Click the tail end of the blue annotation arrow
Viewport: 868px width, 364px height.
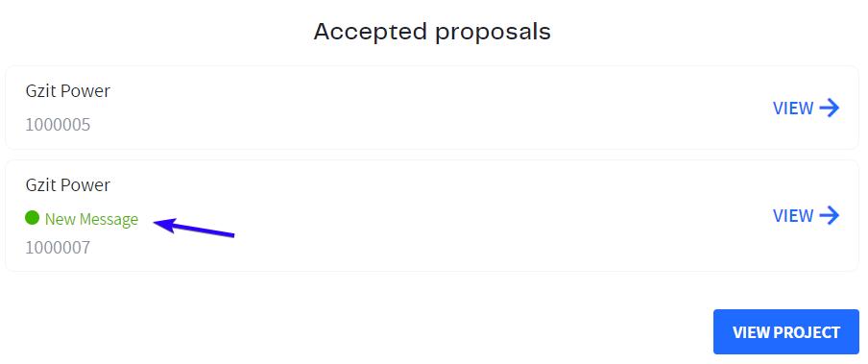pyautogui.click(x=232, y=236)
